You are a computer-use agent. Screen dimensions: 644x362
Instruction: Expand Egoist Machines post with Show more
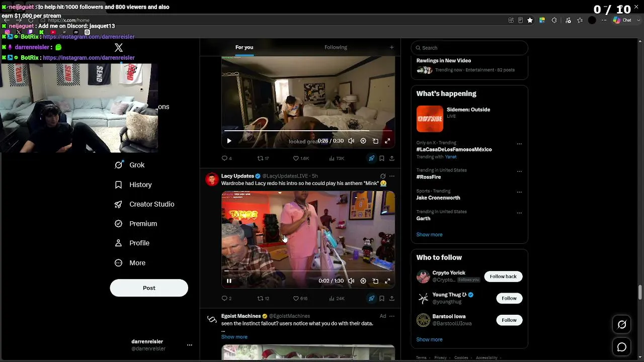234,337
